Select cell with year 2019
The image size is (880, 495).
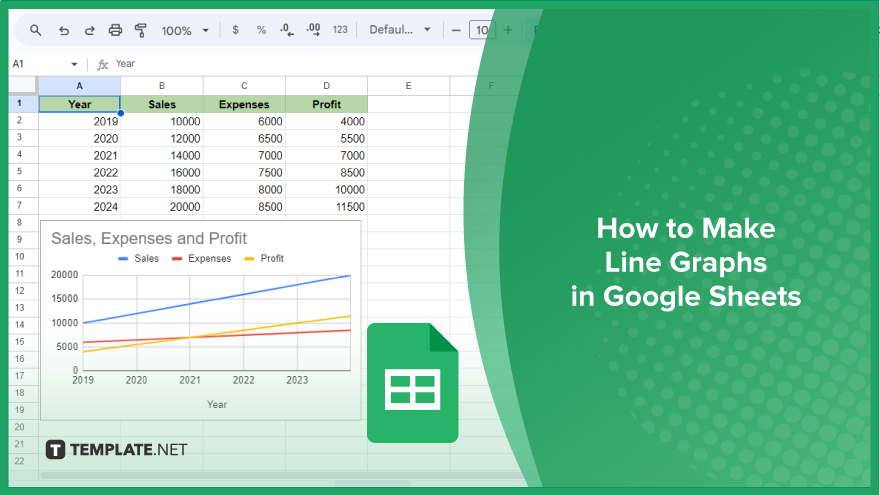click(79, 121)
